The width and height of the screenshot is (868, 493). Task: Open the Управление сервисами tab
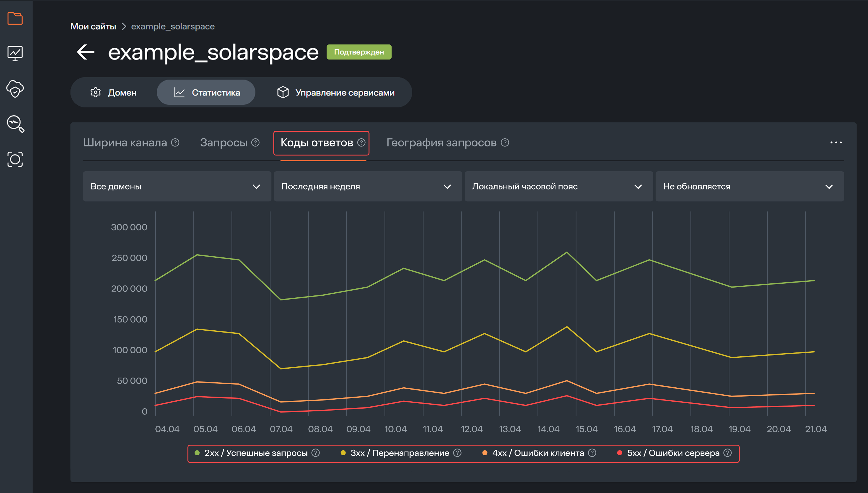tap(336, 93)
